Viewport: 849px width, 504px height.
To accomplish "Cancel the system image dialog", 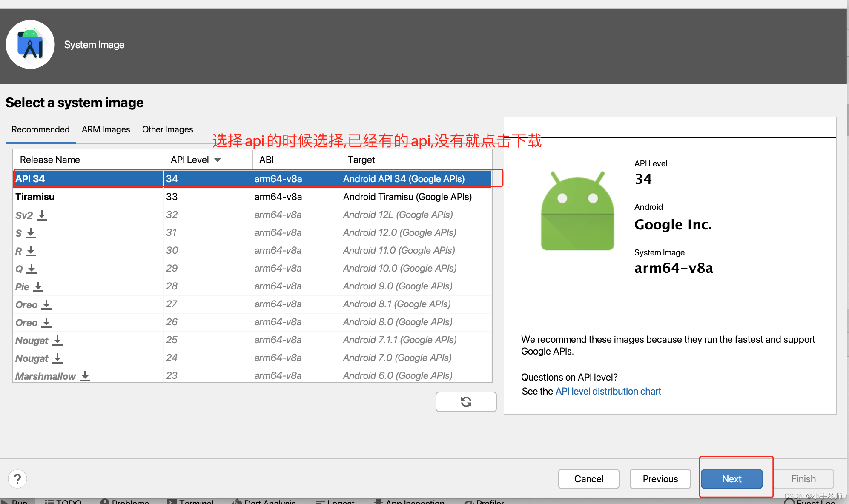I will point(588,479).
